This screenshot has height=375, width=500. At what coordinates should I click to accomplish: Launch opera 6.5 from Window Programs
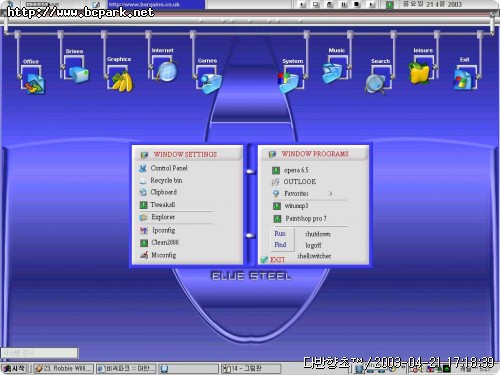click(x=296, y=170)
